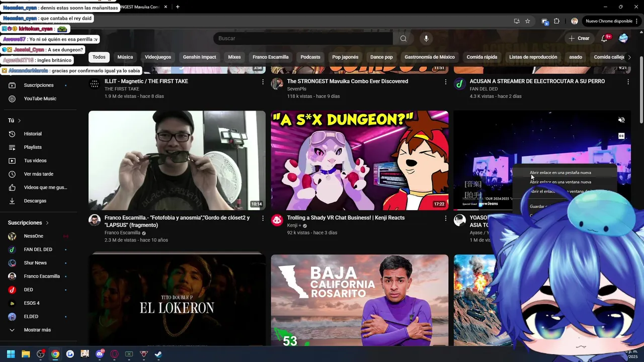This screenshot has height=362, width=644.
Task: Open OBS Studio from taskbar
Action: pyautogui.click(x=41, y=354)
